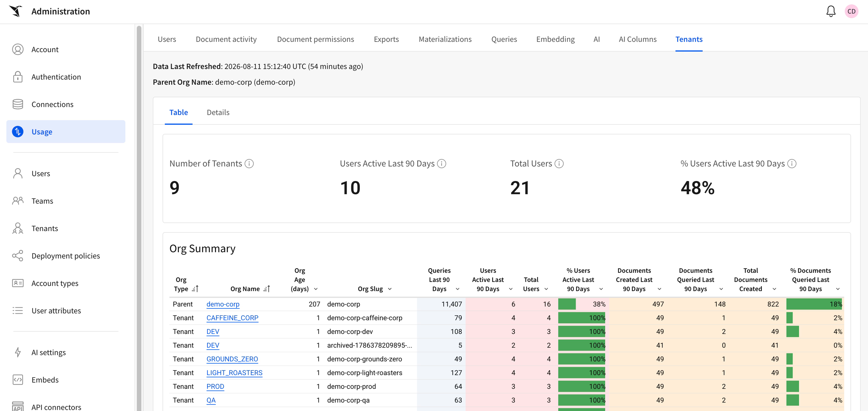
Task: Open Queries Last 90 Days column dropdown
Action: coord(458,289)
